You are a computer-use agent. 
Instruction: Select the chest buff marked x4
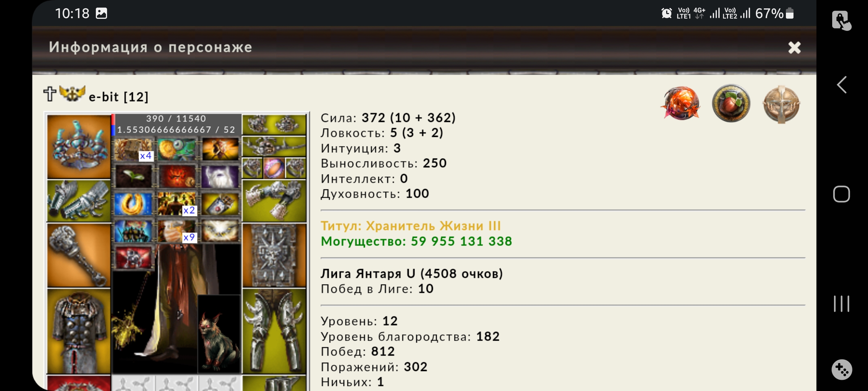point(133,150)
